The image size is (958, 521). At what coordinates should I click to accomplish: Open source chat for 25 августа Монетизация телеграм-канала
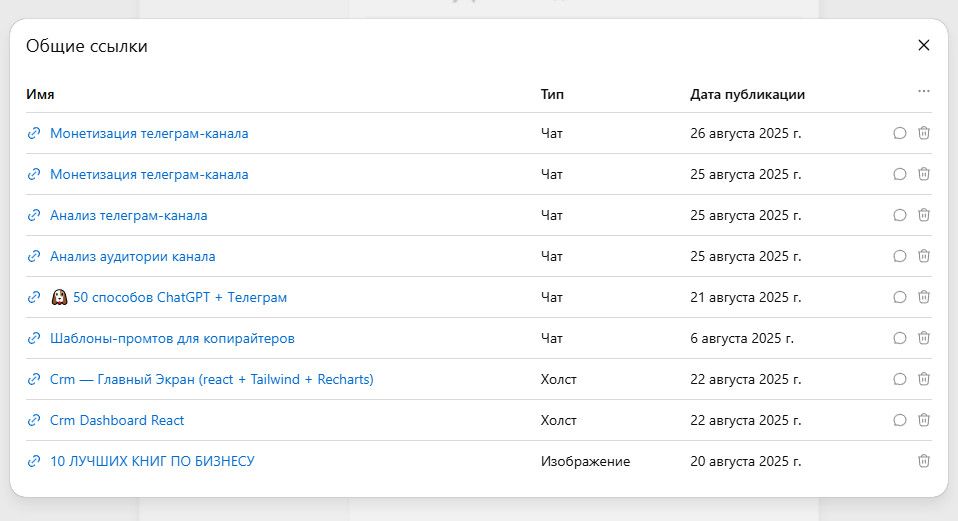pos(899,174)
